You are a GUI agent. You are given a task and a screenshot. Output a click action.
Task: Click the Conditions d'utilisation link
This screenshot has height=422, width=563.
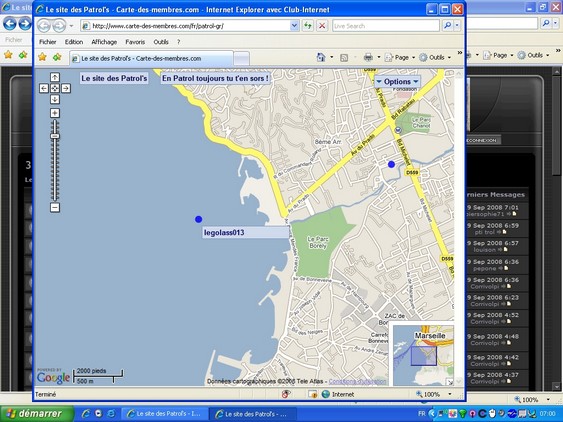357,381
